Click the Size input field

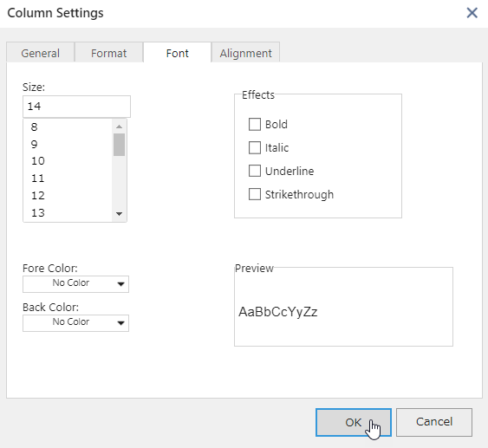pos(76,107)
